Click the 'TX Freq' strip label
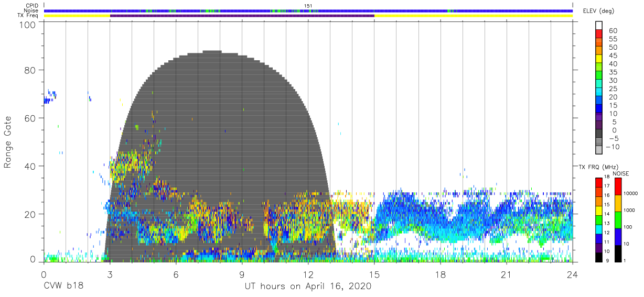This screenshot has width=644, height=297. click(28, 16)
